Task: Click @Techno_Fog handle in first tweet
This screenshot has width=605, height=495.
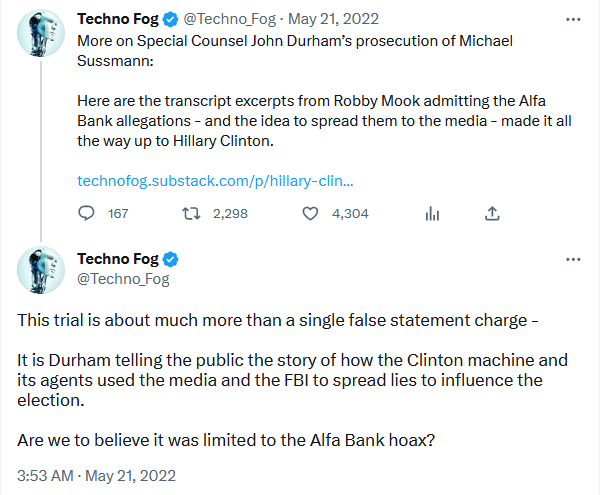Action: (x=230, y=19)
